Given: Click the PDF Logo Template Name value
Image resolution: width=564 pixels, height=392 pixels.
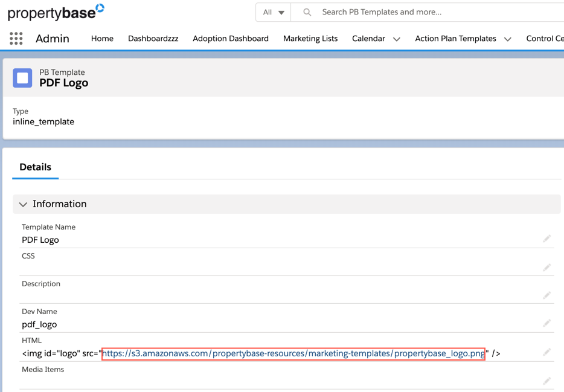Looking at the screenshot, I should click(40, 240).
